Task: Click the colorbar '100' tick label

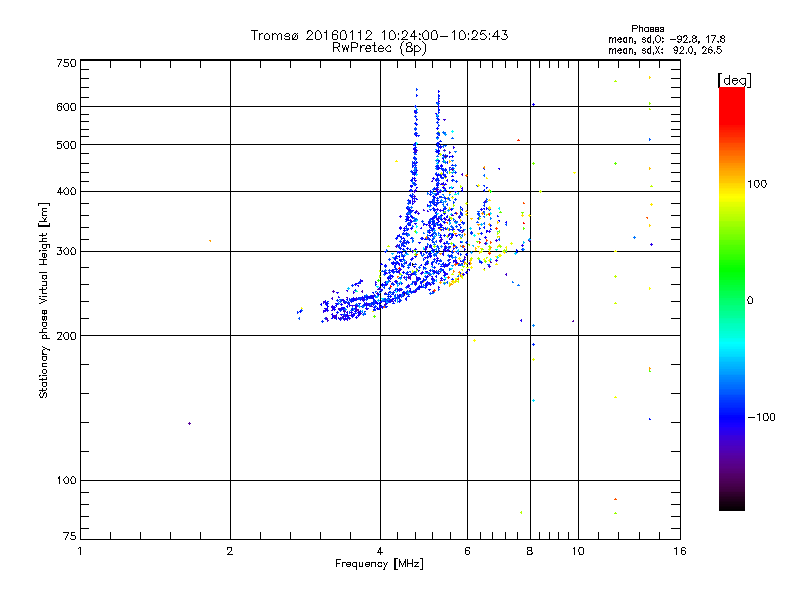Action: [x=757, y=184]
